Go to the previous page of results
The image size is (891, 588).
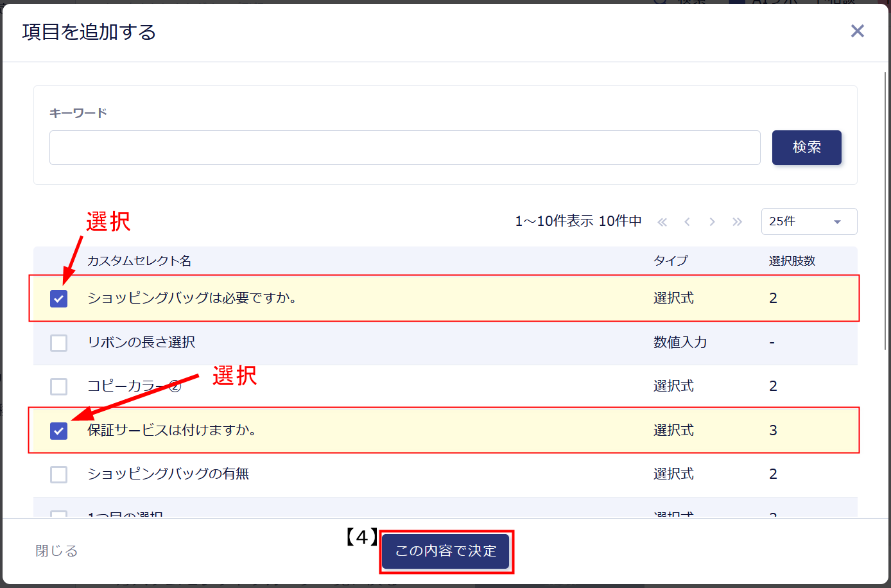[x=687, y=222]
